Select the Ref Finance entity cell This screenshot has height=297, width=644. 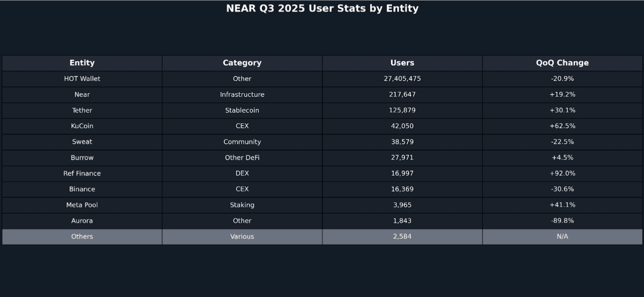pyautogui.click(x=82, y=174)
